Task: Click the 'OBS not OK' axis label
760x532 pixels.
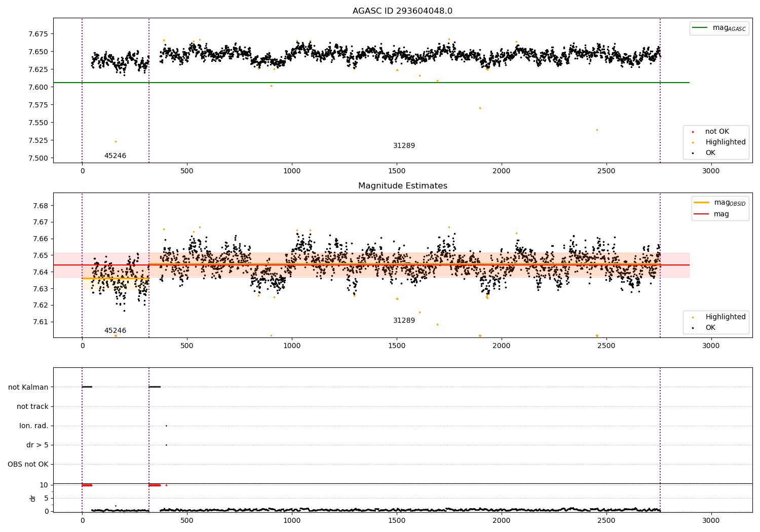Action: click(x=28, y=465)
